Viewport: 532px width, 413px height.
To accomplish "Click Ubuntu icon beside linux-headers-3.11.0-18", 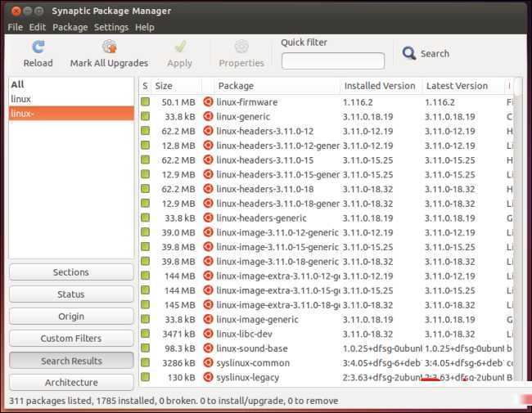I will 208,189.
